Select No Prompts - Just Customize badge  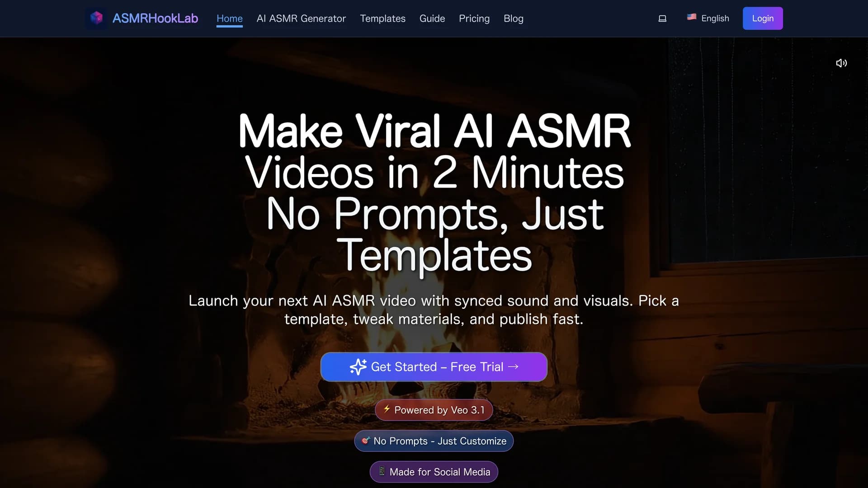coord(434,441)
